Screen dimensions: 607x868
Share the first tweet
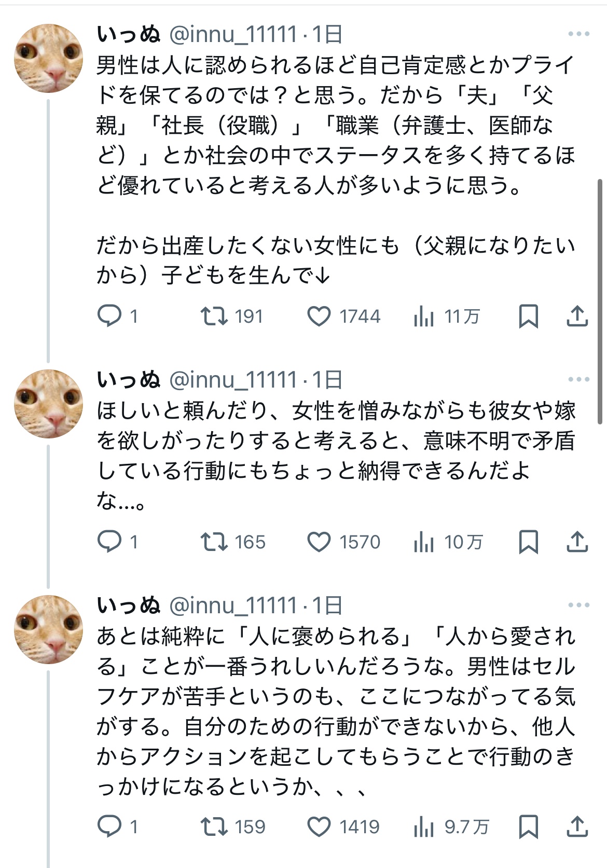(577, 316)
